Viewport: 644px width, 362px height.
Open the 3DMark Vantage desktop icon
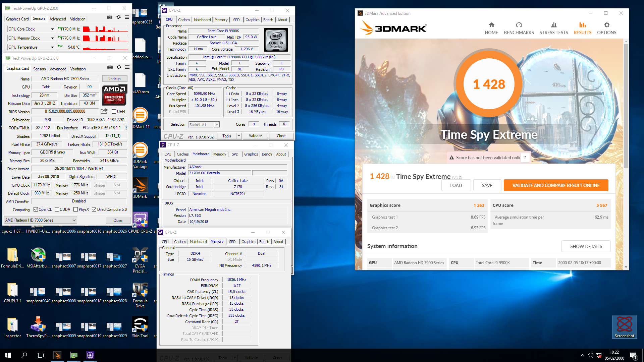(140, 155)
